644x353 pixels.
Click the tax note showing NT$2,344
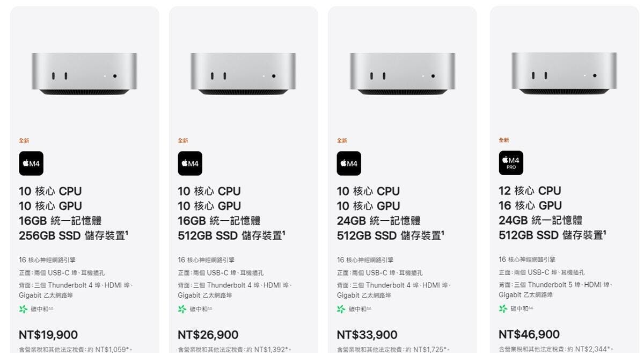[555, 349]
